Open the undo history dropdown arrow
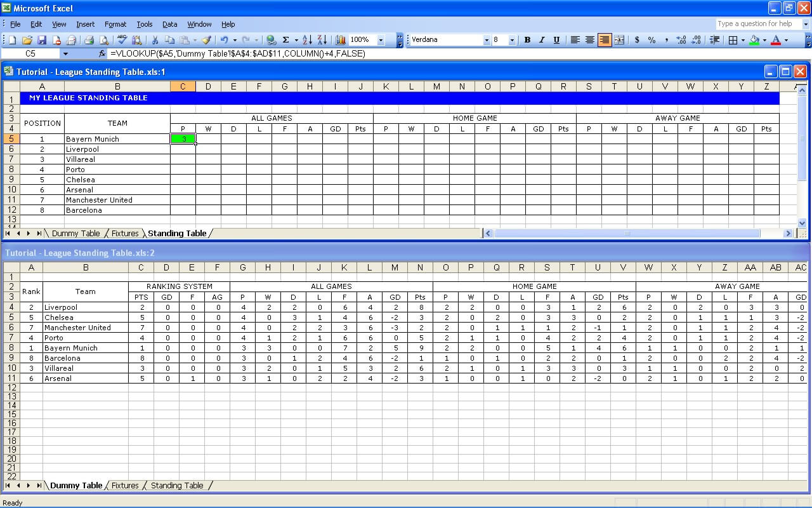 click(x=235, y=40)
